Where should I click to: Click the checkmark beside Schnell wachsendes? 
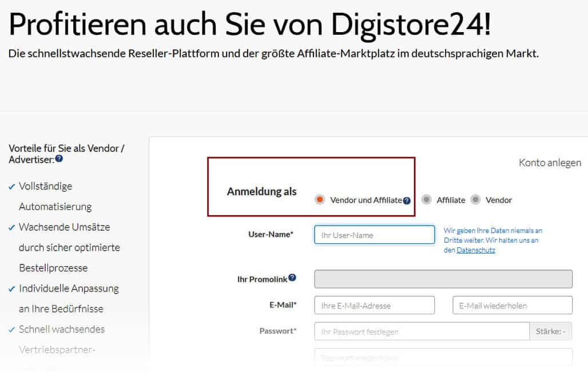(11, 330)
